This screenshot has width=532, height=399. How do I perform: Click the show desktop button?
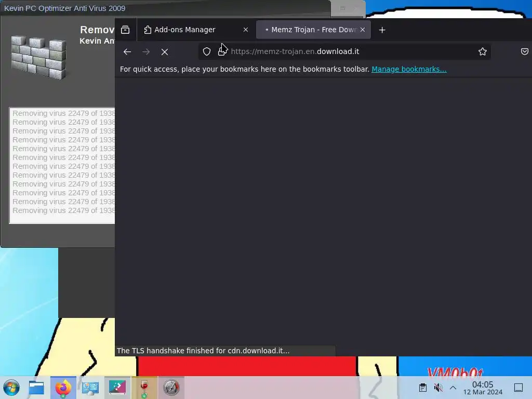[x=518, y=388]
